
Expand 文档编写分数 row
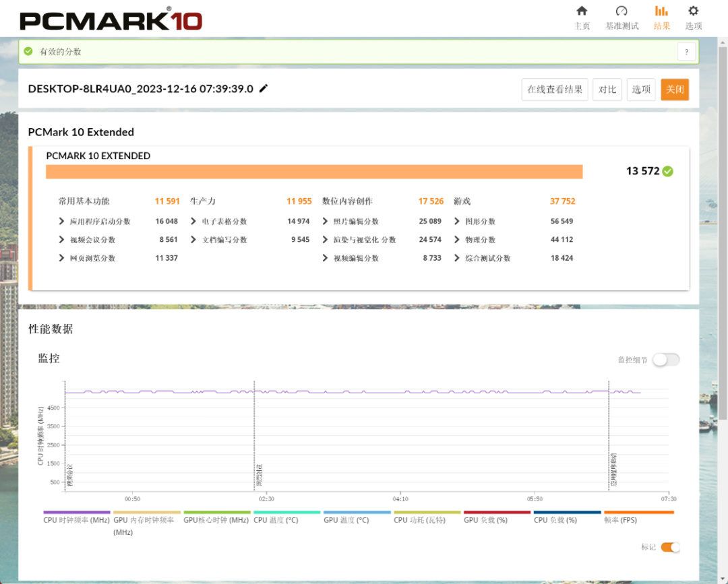(193, 239)
